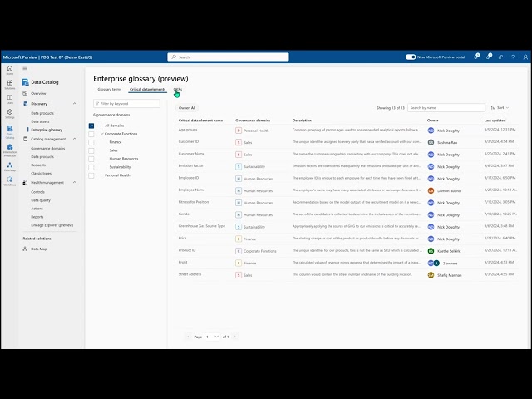The image size is (532, 399).
Task: Switch to Glossary terms tab
Action: [109, 89]
